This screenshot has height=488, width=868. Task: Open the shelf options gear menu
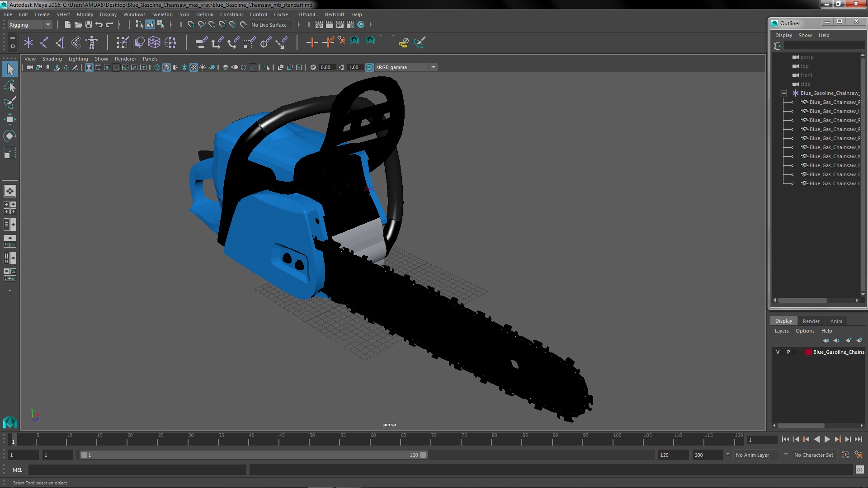pos(13,46)
